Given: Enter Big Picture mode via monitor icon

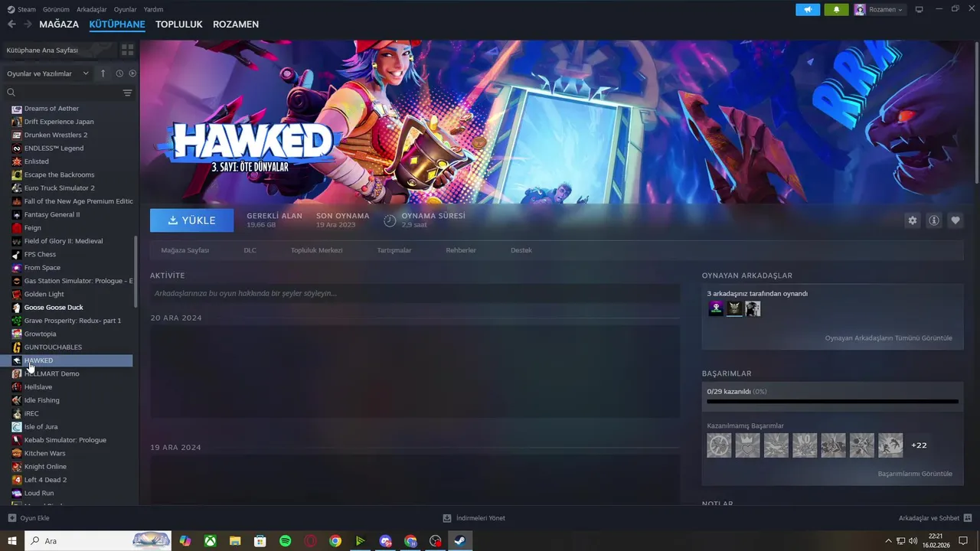Looking at the screenshot, I should [920, 9].
